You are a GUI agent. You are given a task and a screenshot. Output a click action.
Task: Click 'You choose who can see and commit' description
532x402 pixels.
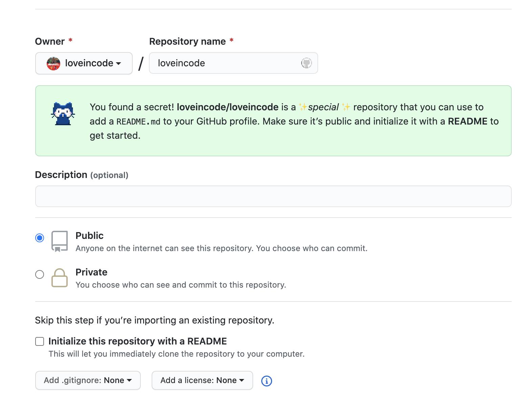point(181,285)
